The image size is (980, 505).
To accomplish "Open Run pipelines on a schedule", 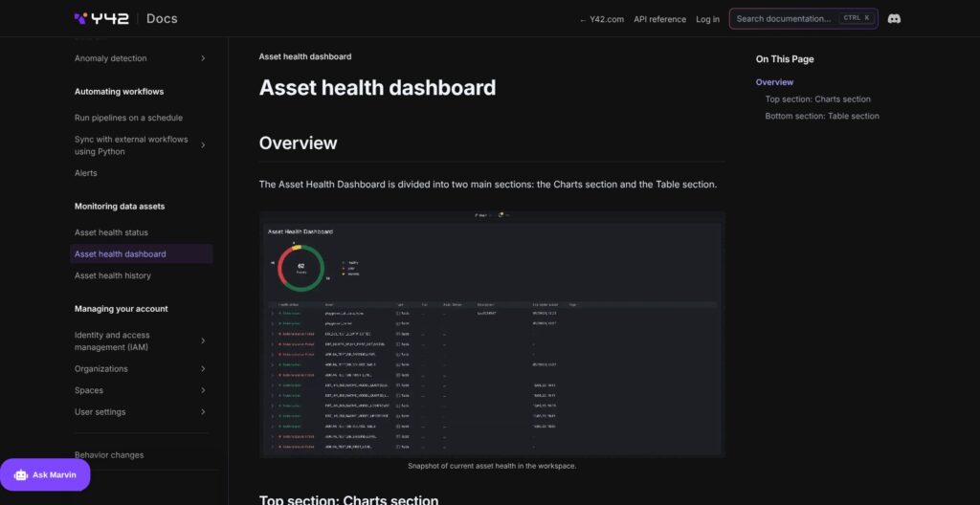I will point(129,118).
